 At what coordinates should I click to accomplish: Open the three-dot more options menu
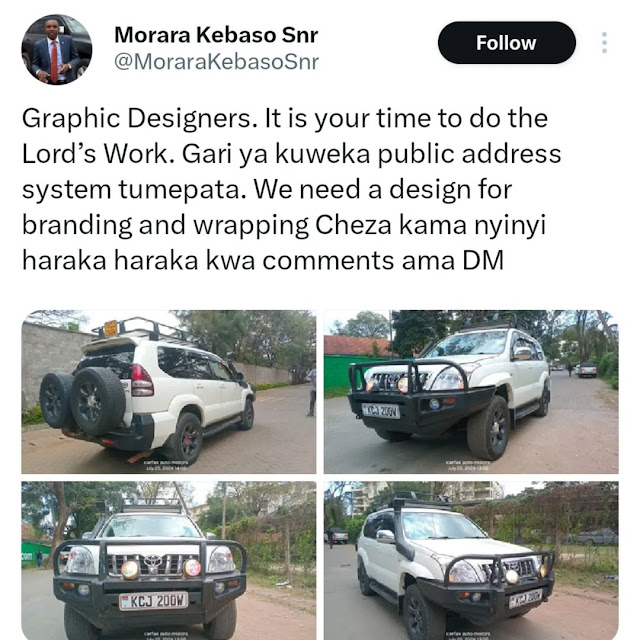click(x=604, y=42)
